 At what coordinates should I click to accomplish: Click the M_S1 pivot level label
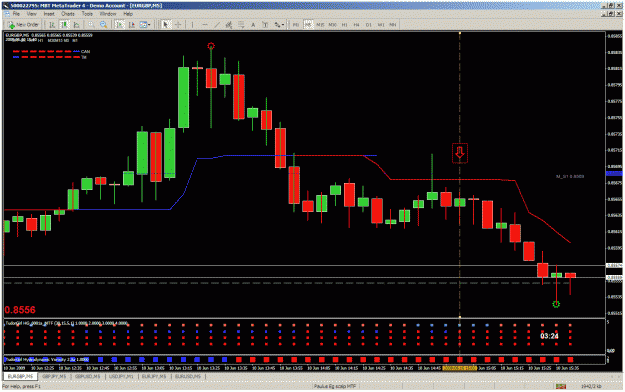[x=570, y=176]
